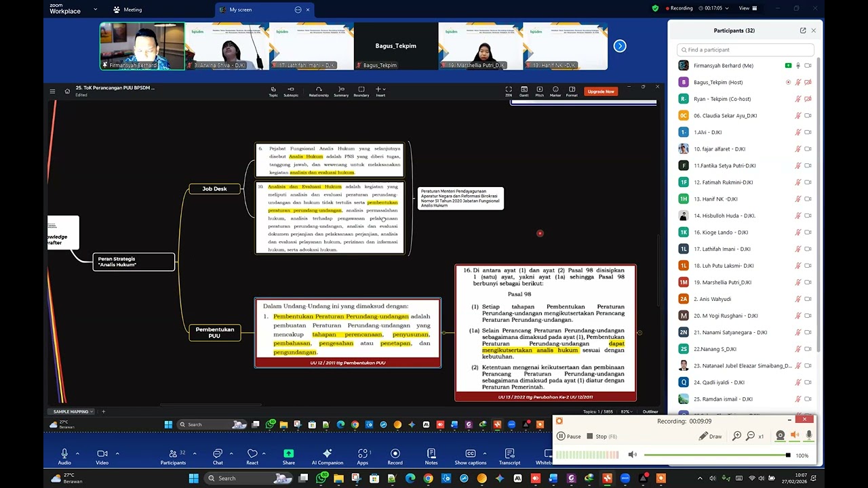Screen dimensions: 868x488
Task: Activate the Draw tool in recorder
Action: tap(711, 436)
